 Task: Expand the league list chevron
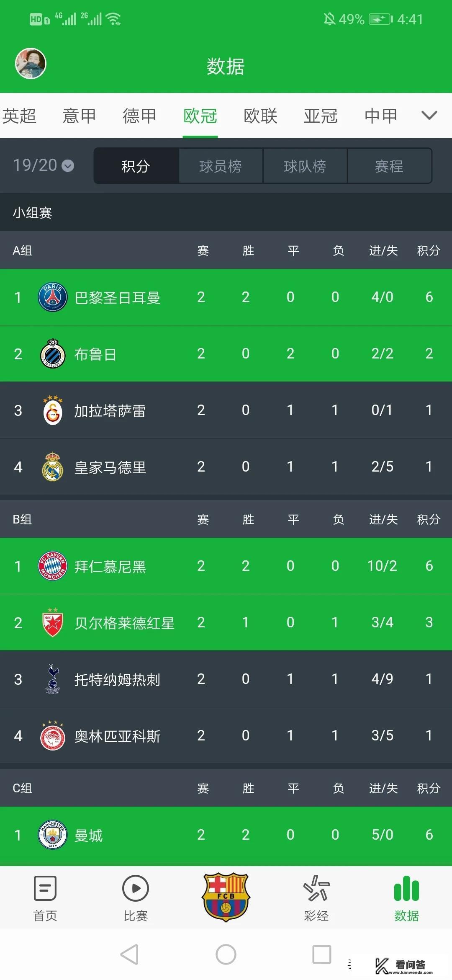point(429,116)
